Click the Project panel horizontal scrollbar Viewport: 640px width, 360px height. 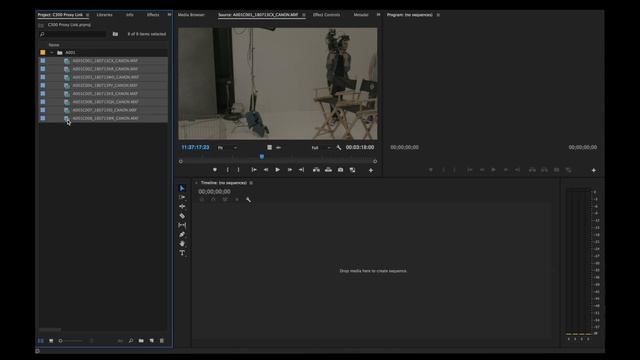click(x=50, y=329)
